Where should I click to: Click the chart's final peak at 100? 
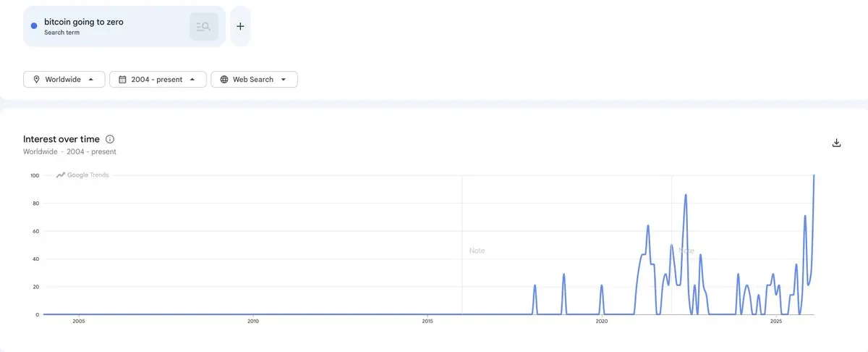click(814, 176)
